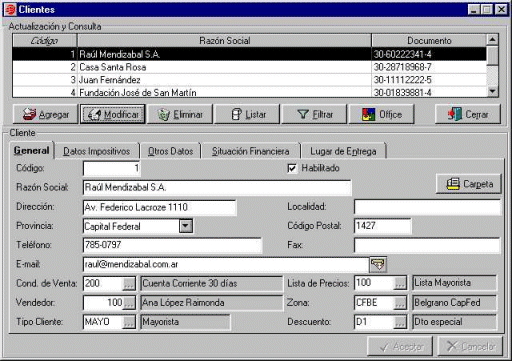
Task: Click the Eliminar trash icon button
Action: coord(180,114)
